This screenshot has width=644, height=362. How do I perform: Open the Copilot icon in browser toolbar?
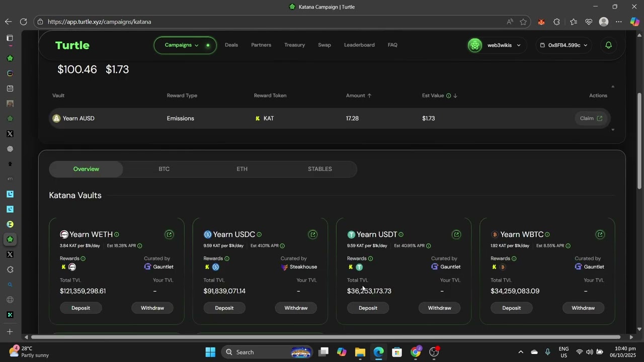click(634, 22)
